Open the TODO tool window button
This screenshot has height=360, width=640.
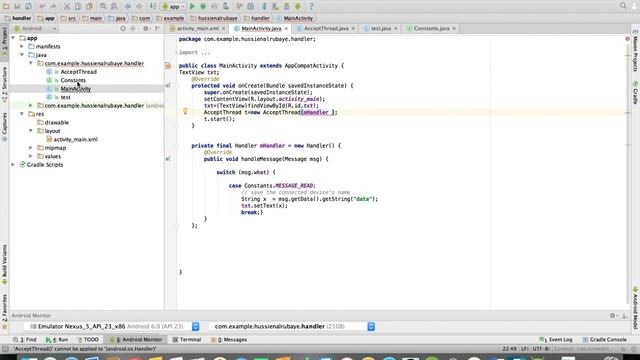click(88, 340)
